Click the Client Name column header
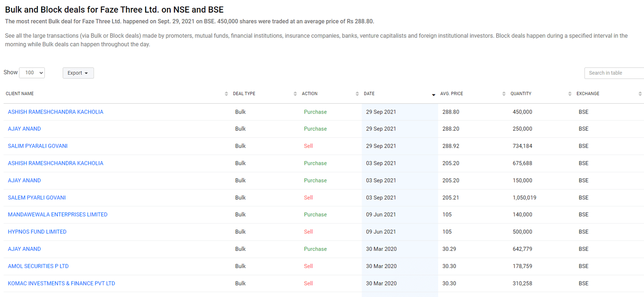Viewport: 644px width, 297px height. coord(20,94)
